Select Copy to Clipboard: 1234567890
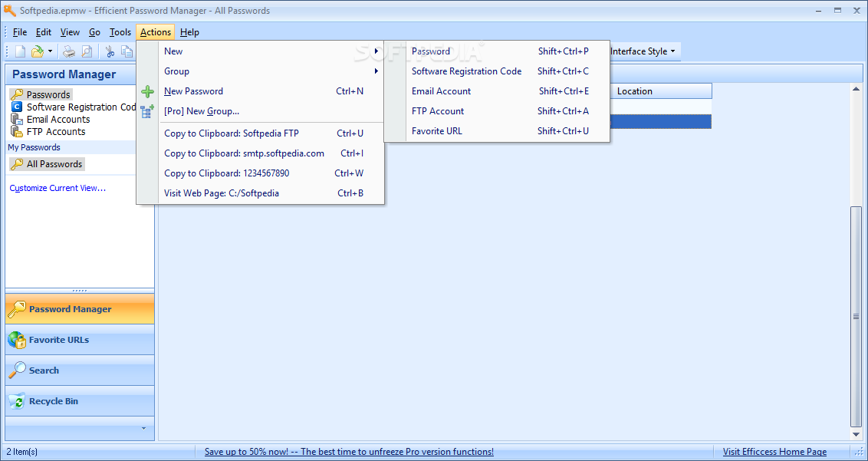Image resolution: width=868 pixels, height=461 pixels. point(260,173)
